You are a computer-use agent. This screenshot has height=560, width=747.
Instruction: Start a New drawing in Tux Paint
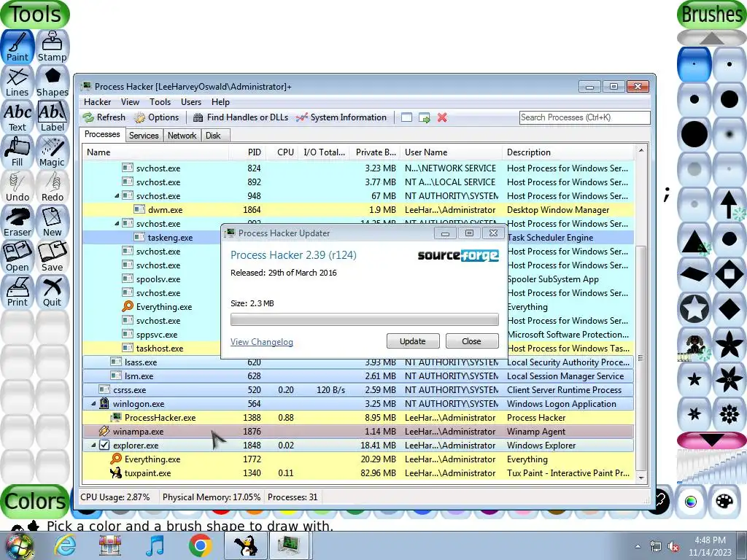(53, 222)
